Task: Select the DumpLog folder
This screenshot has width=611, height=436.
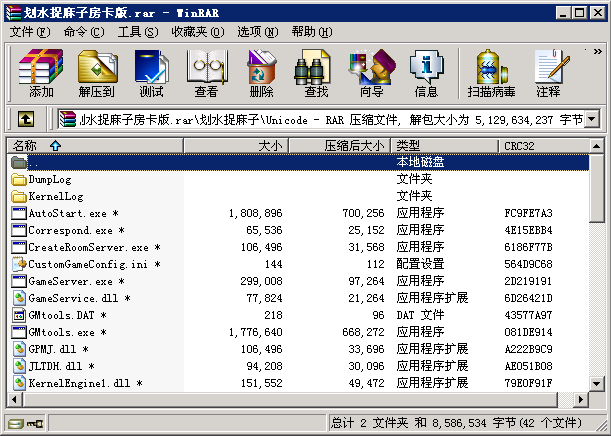Action: tap(50, 179)
